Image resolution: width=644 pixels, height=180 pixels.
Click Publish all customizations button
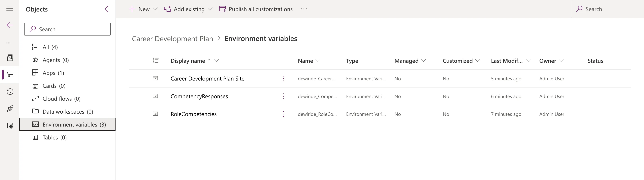point(256,9)
